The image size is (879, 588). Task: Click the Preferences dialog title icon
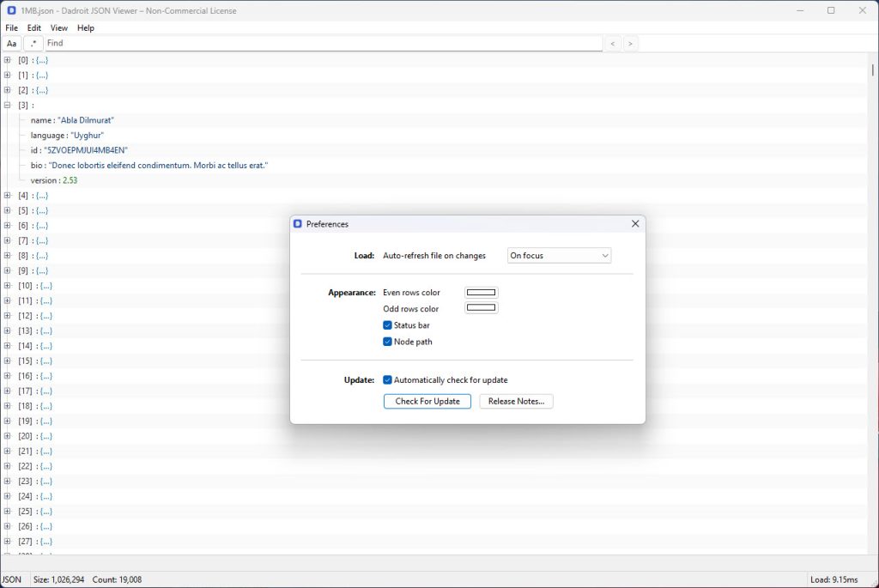(298, 224)
